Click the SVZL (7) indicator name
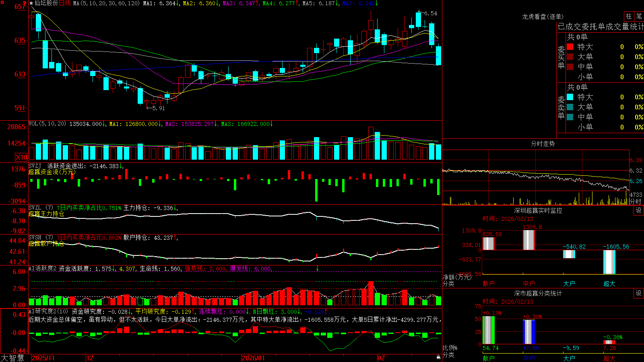This screenshot has height=362, width=644. (41, 208)
